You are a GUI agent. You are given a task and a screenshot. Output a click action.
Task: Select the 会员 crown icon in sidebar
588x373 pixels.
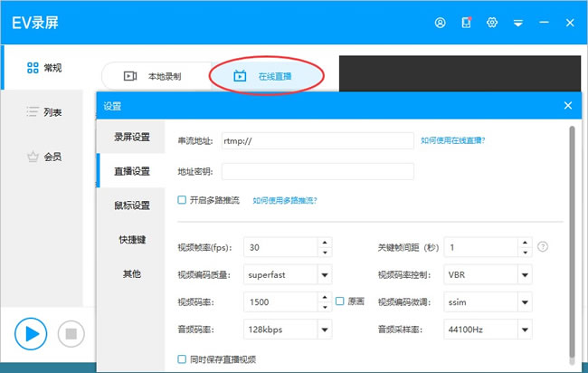33,157
